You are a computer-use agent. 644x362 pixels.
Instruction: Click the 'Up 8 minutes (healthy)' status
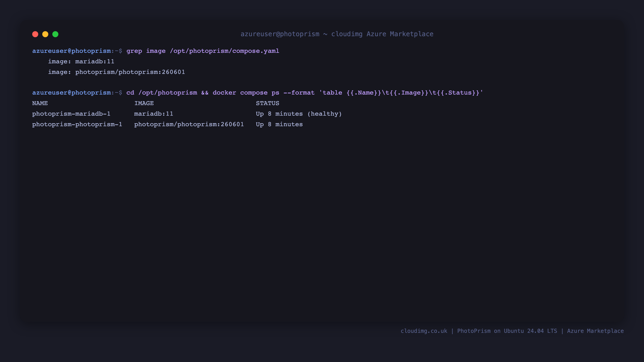tap(299, 114)
